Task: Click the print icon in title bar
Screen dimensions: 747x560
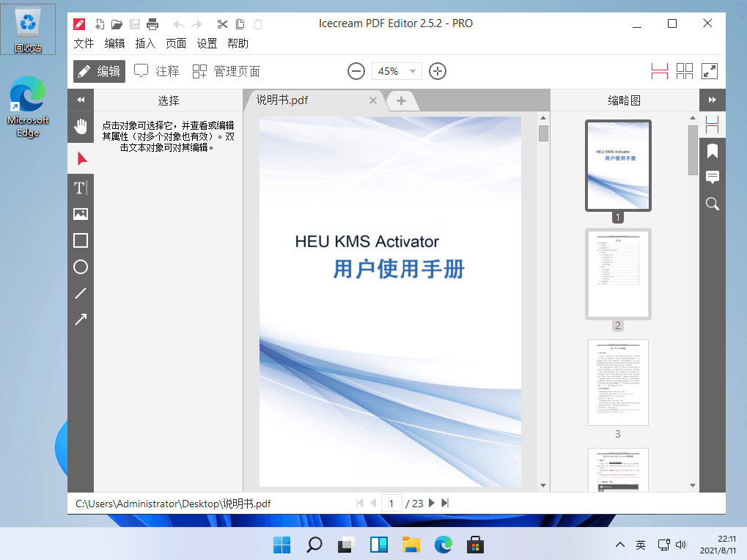Action: (152, 24)
